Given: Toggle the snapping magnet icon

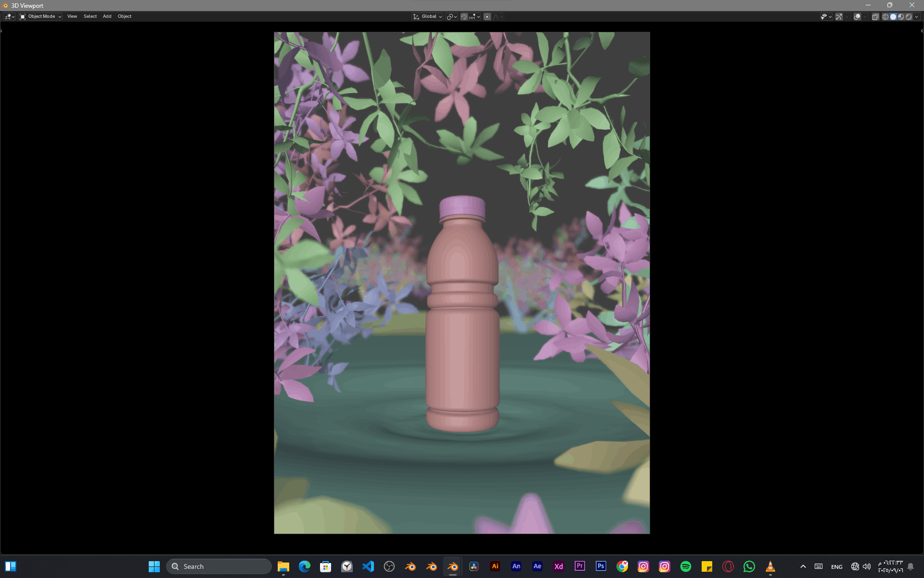Looking at the screenshot, I should (x=463, y=16).
